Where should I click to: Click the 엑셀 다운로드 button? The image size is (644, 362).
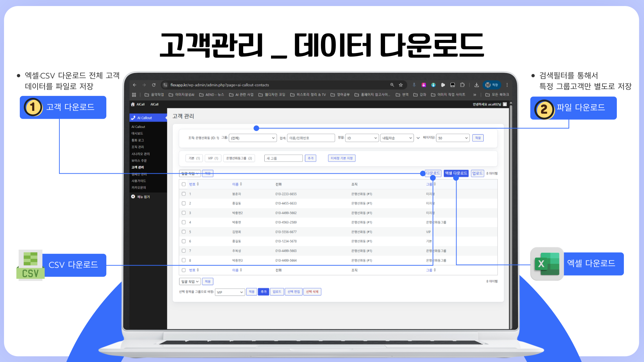point(456,173)
